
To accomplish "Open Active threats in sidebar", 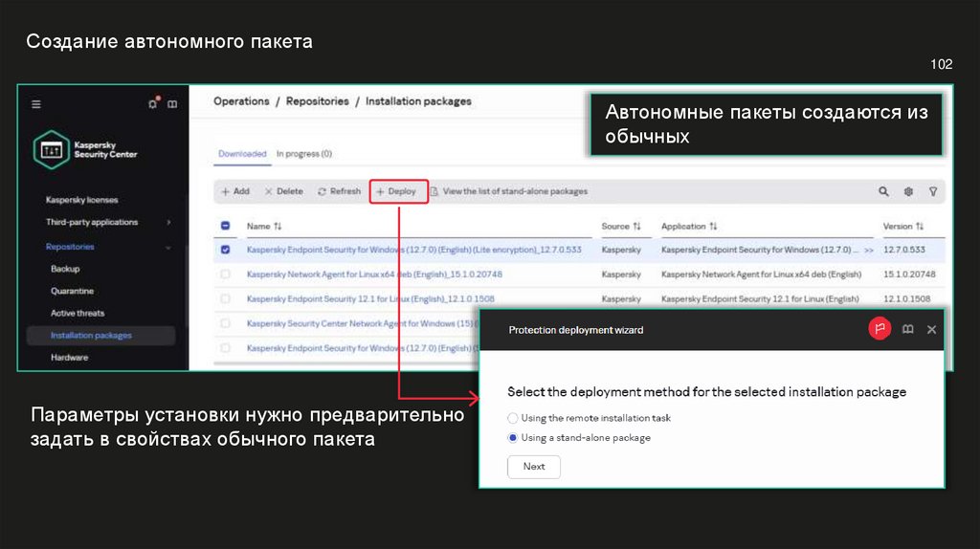I will (x=78, y=313).
